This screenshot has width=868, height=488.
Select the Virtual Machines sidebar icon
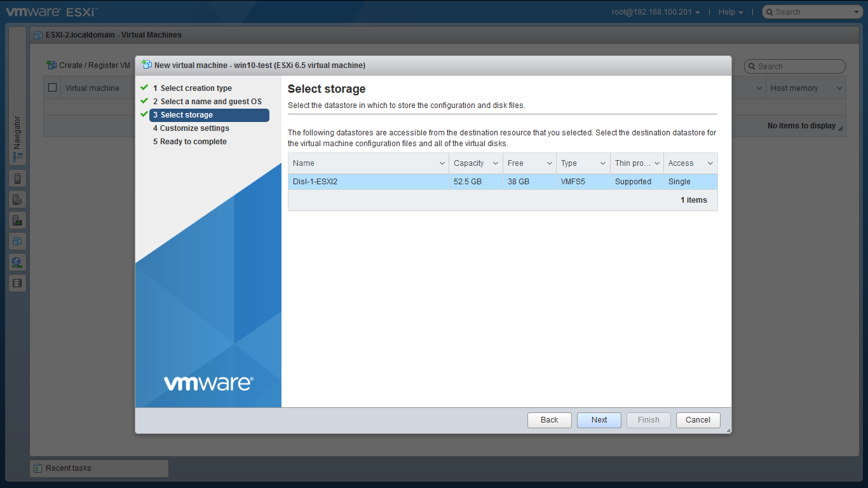tap(17, 241)
